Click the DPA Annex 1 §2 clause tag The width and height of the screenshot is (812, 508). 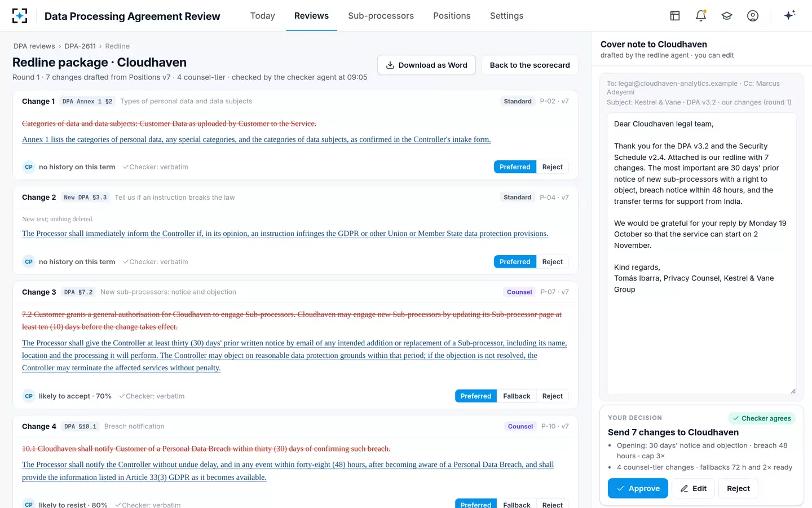tap(87, 102)
